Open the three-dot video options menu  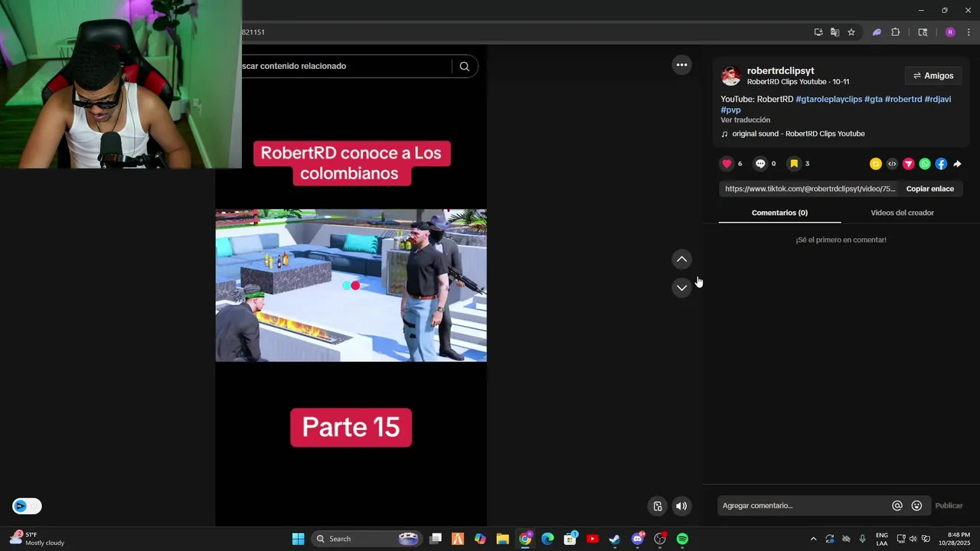[681, 65]
